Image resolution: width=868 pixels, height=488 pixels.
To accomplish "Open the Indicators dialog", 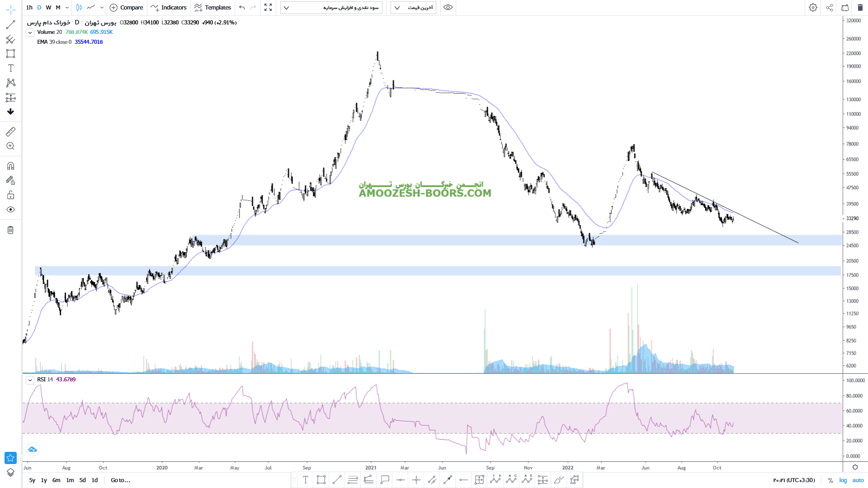I will (169, 8).
